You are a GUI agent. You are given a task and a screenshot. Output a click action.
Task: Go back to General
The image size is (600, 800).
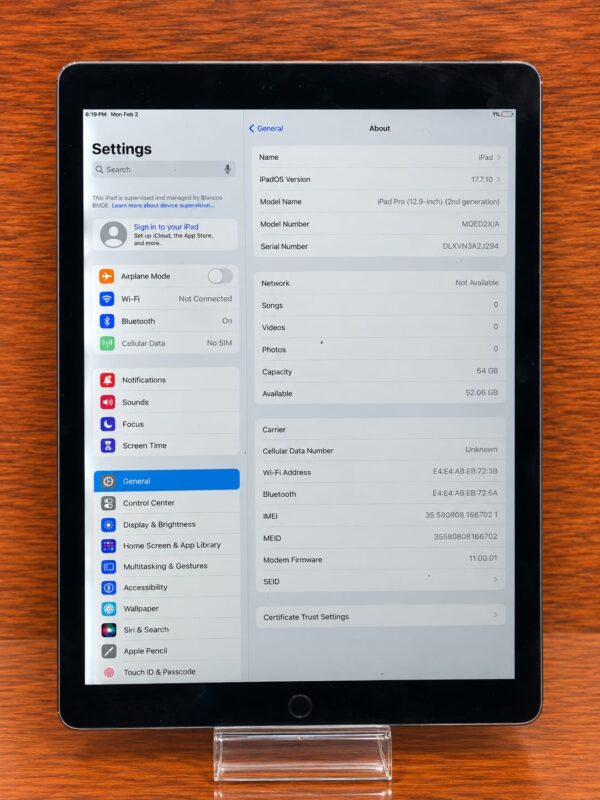coord(266,129)
